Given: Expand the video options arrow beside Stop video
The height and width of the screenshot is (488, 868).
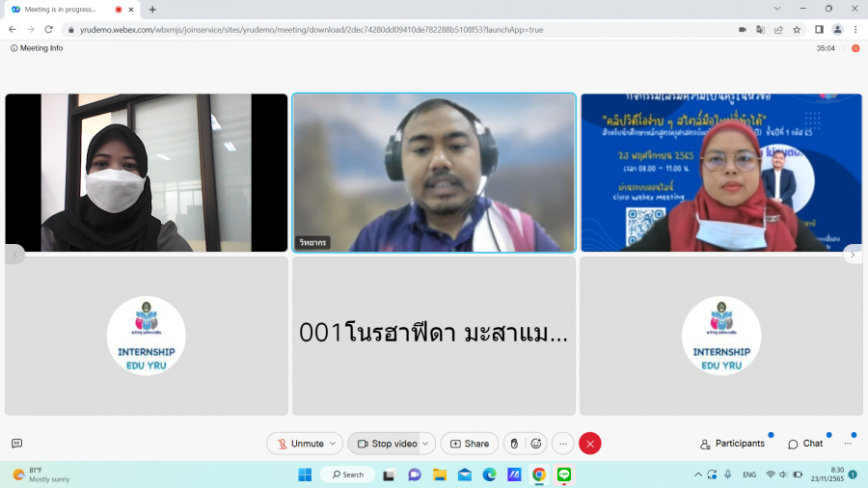Looking at the screenshot, I should pyautogui.click(x=426, y=444).
